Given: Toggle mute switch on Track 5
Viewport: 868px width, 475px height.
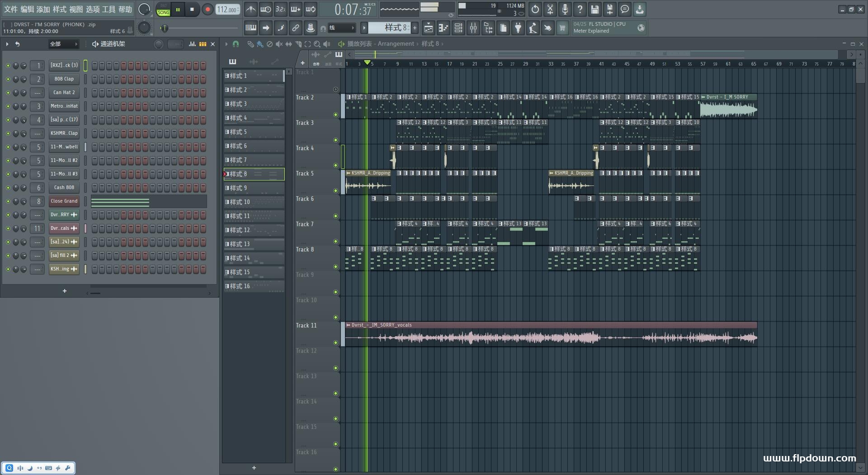Looking at the screenshot, I should pos(335,191).
